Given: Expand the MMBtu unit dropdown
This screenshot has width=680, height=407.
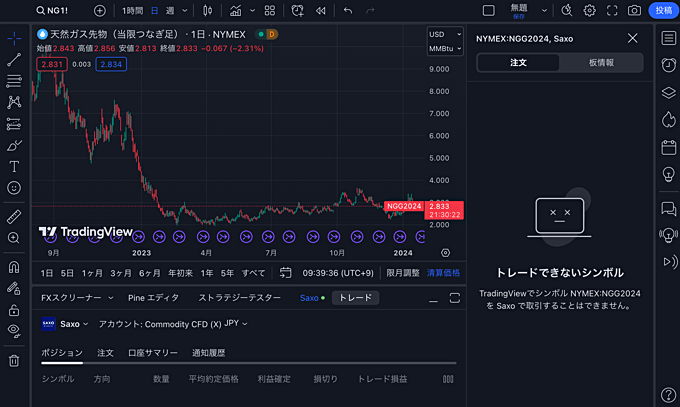Looking at the screenshot, I should 445,49.
